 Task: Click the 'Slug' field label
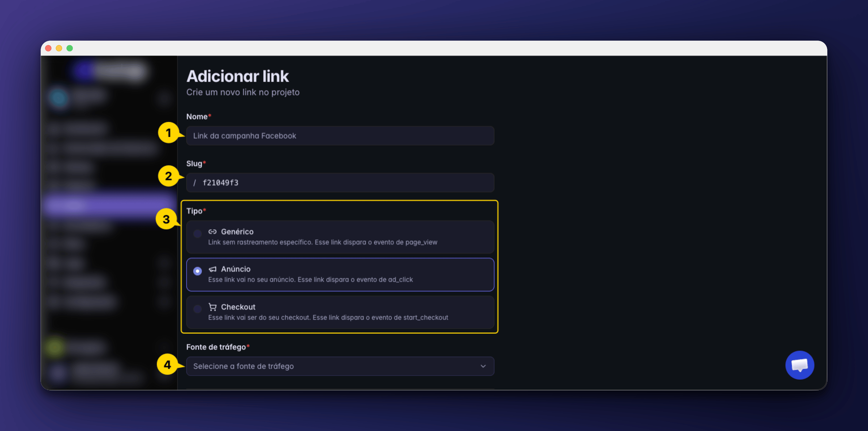(194, 164)
